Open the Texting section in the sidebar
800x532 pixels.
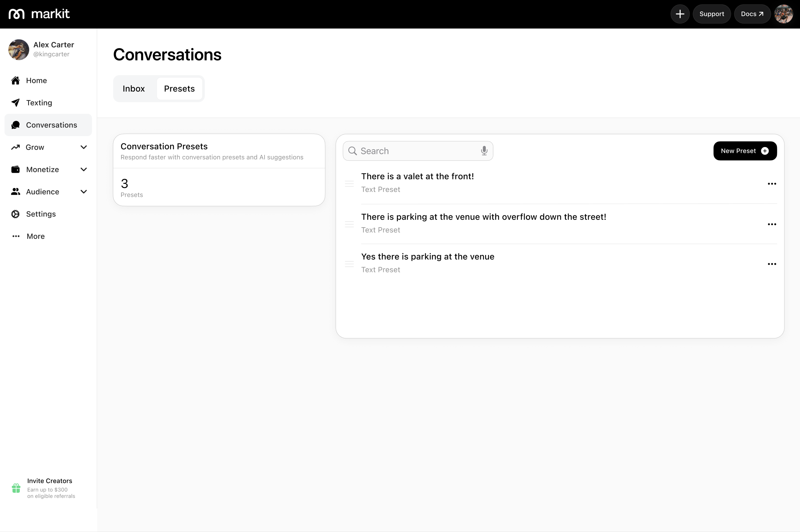[x=39, y=103]
